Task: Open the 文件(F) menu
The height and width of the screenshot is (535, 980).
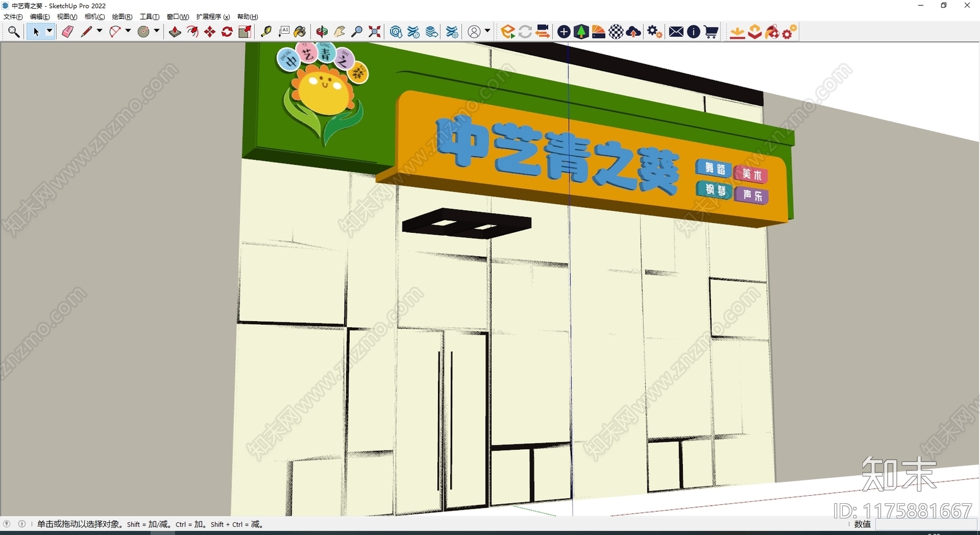Action: click(x=13, y=17)
